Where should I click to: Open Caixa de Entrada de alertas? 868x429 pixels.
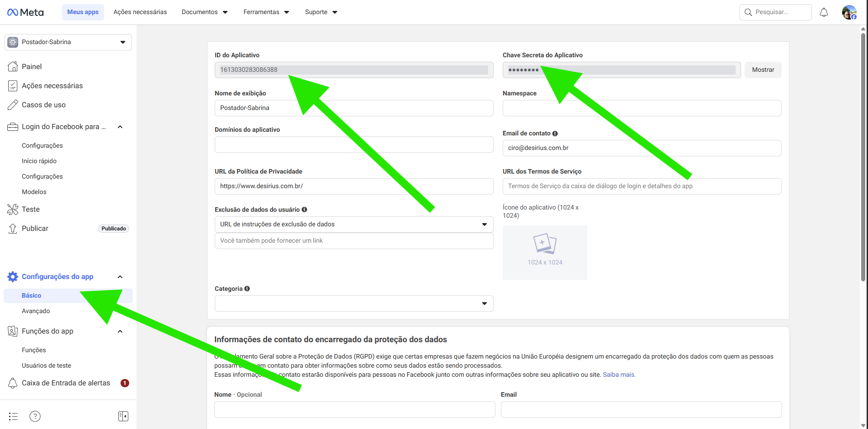point(66,383)
